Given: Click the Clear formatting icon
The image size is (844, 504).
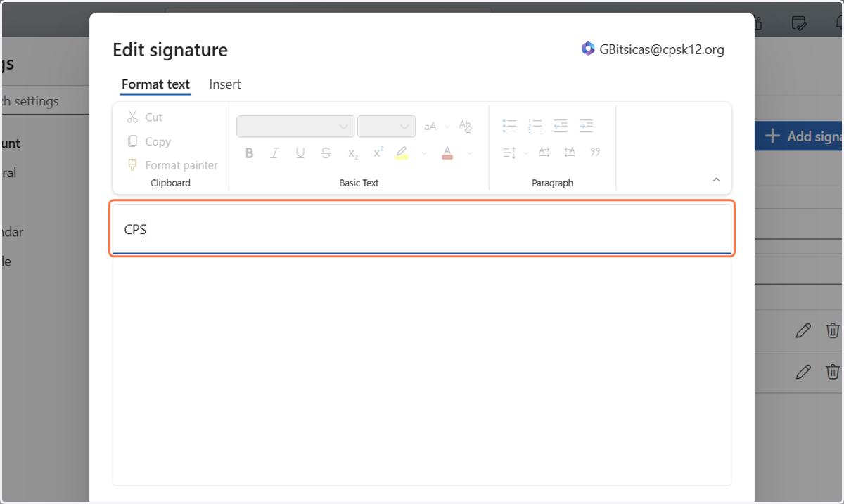Looking at the screenshot, I should [x=466, y=127].
